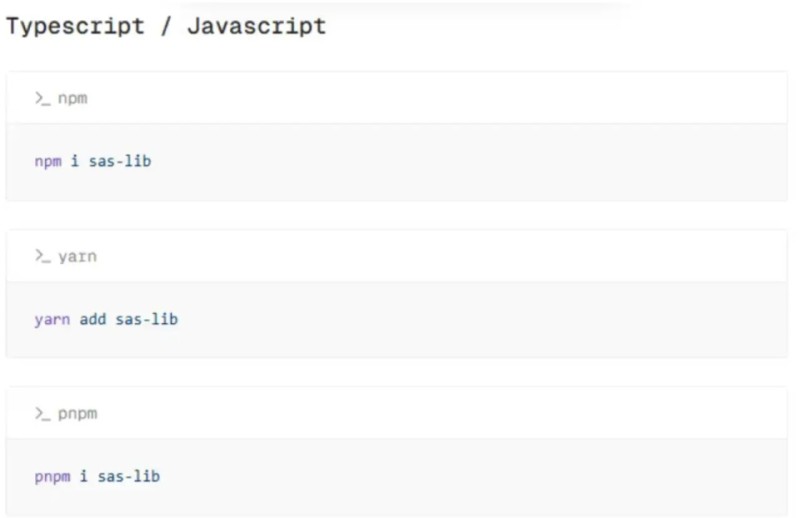The height and width of the screenshot is (518, 800).
Task: Click purple pnpm keyword in install command
Action: click(52, 477)
